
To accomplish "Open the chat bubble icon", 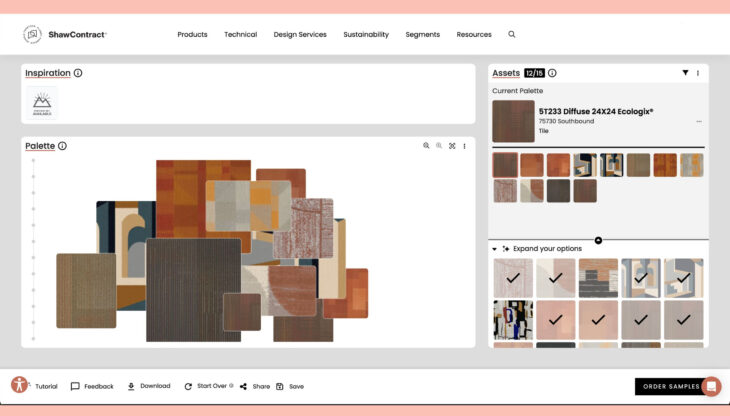I will pyautogui.click(x=711, y=386).
